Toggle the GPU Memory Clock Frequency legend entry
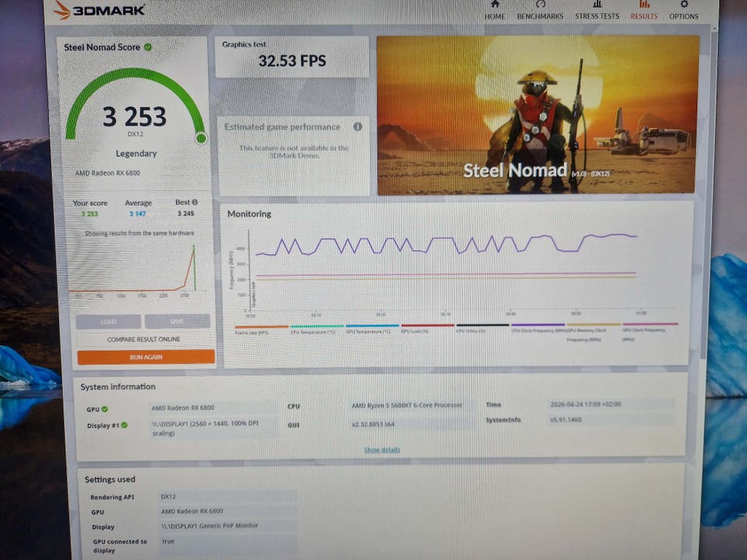The height and width of the screenshot is (560, 747). pyautogui.click(x=594, y=332)
